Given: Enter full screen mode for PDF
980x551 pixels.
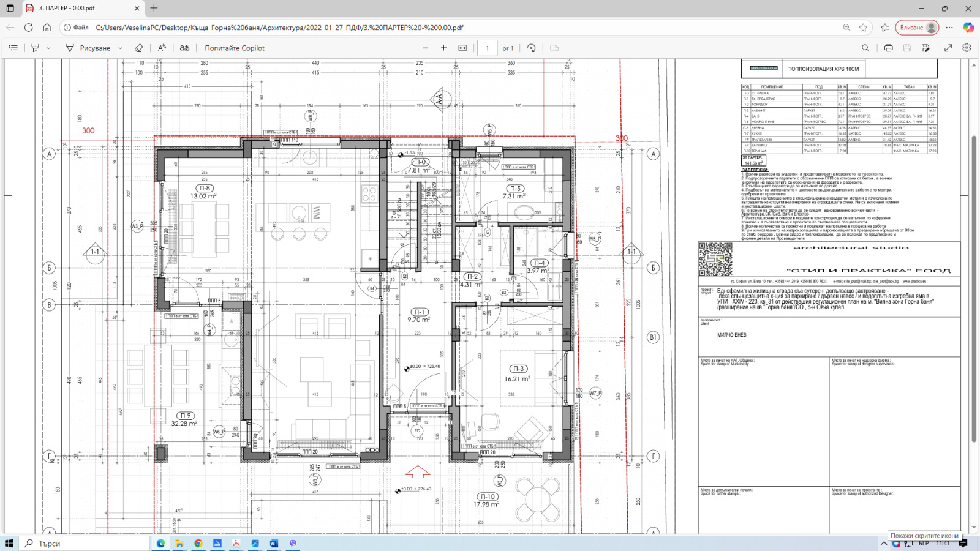Looking at the screenshot, I should tap(948, 48).
